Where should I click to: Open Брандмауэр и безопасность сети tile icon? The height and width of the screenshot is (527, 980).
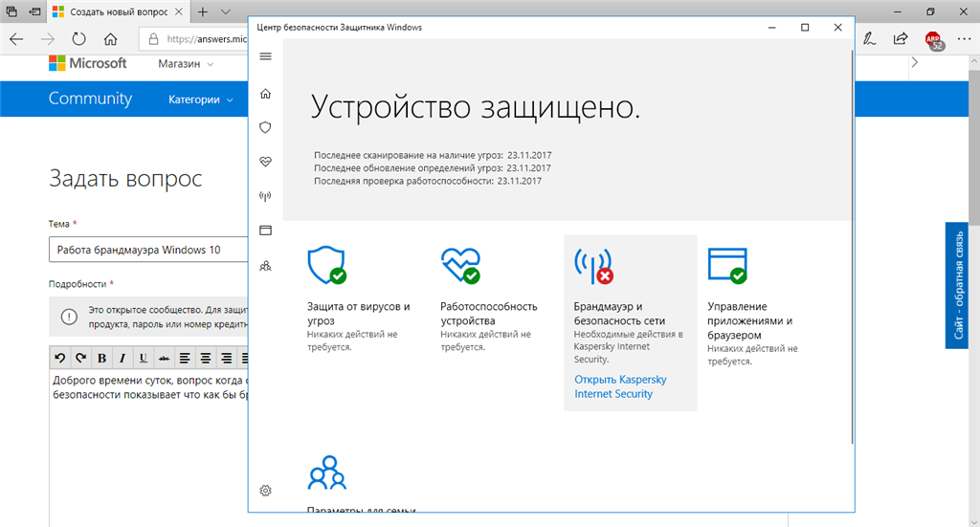[x=593, y=265]
